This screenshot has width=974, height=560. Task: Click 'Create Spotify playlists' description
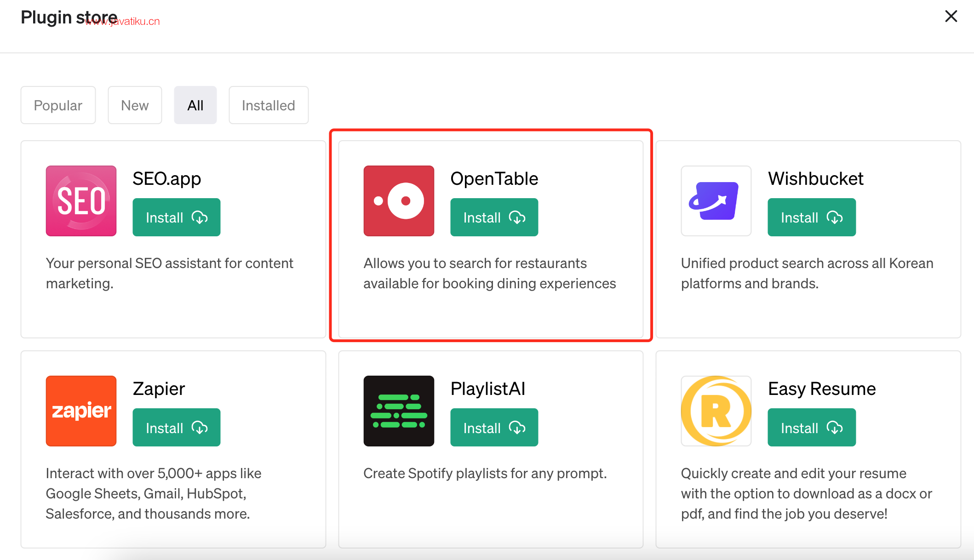tap(485, 474)
